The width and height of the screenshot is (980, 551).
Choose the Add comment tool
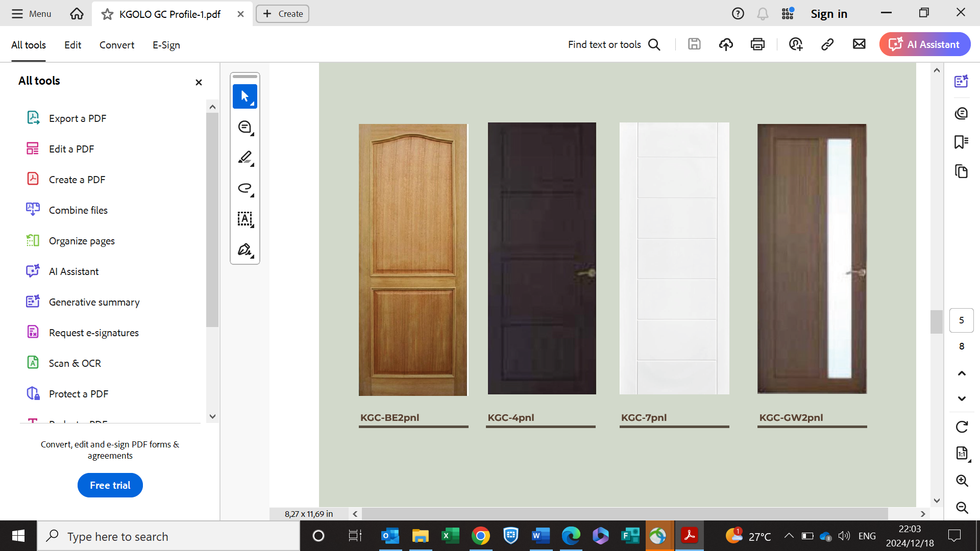coord(244,127)
